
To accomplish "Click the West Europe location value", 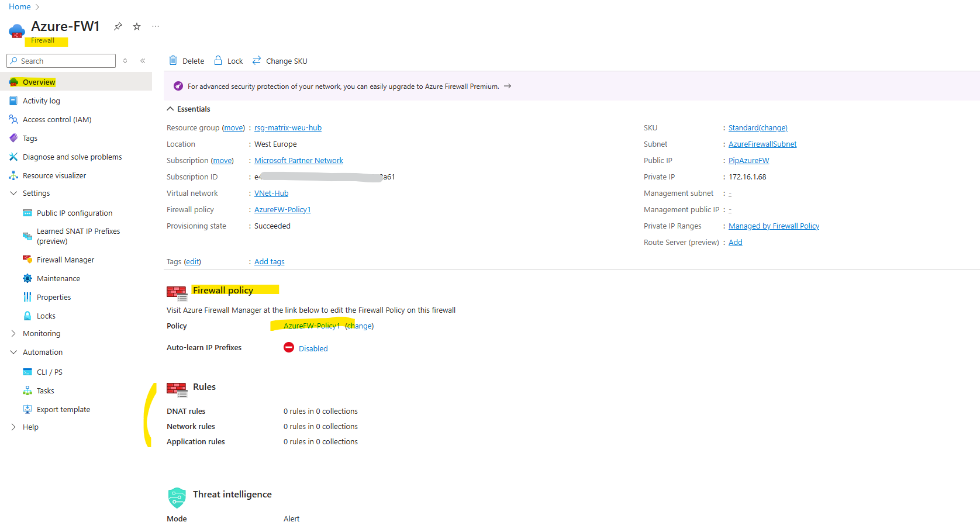I will (275, 144).
